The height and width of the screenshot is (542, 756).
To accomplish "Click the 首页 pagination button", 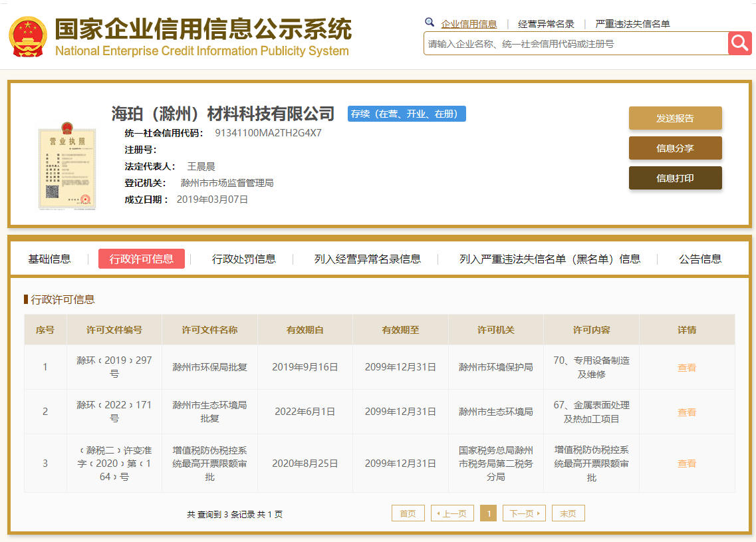I will point(408,513).
